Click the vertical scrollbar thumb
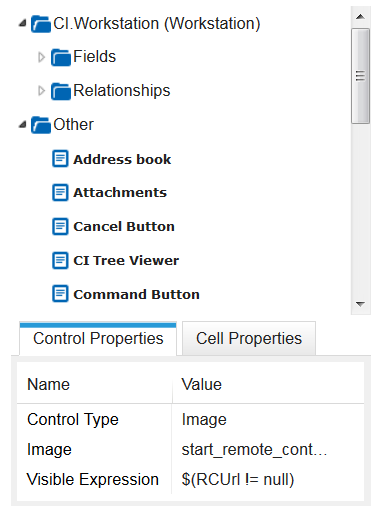This screenshot has height=512, width=380. [x=360, y=76]
